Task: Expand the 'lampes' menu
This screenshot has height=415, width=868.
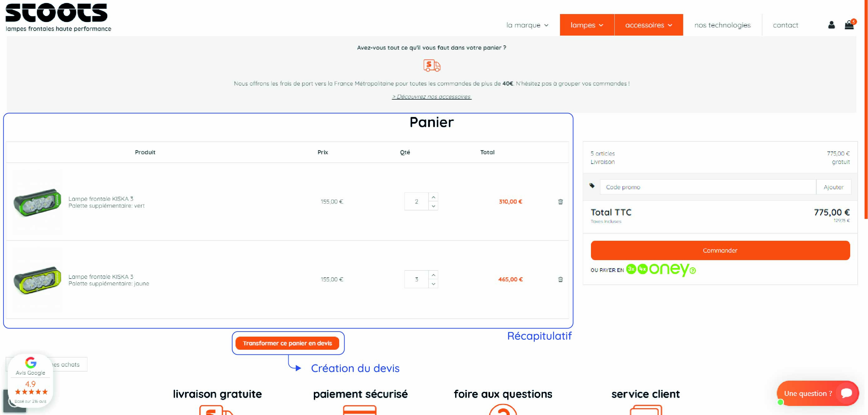Action: 587,25
